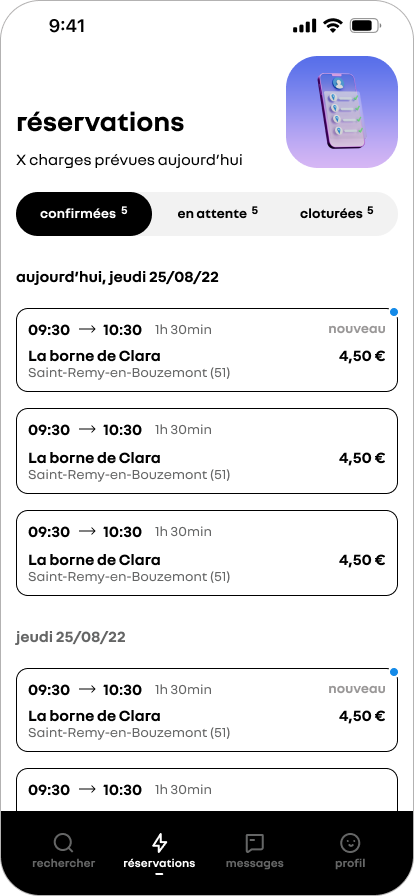Tap the 4,50 € price on first card
414x896 pixels.
click(x=362, y=356)
